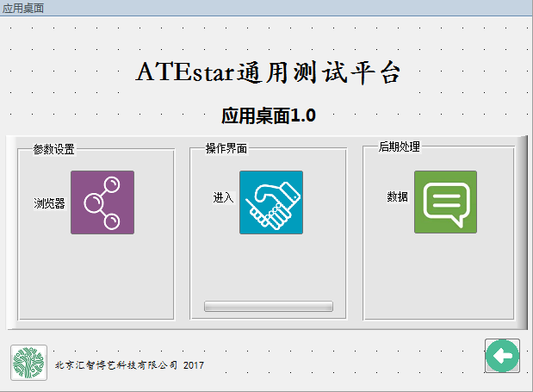
Task: Click the 参数设置 group title
Action: pos(53,149)
